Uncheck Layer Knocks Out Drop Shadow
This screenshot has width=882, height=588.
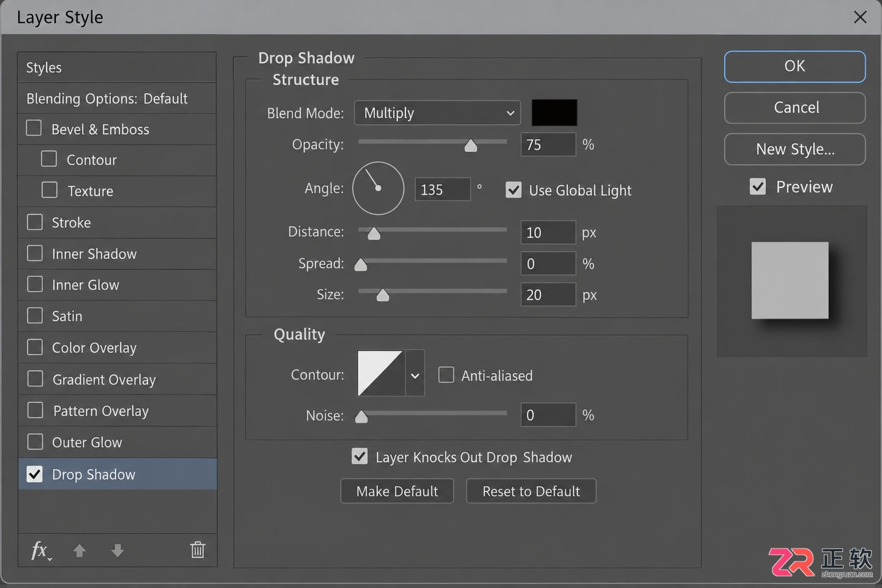[x=360, y=456]
